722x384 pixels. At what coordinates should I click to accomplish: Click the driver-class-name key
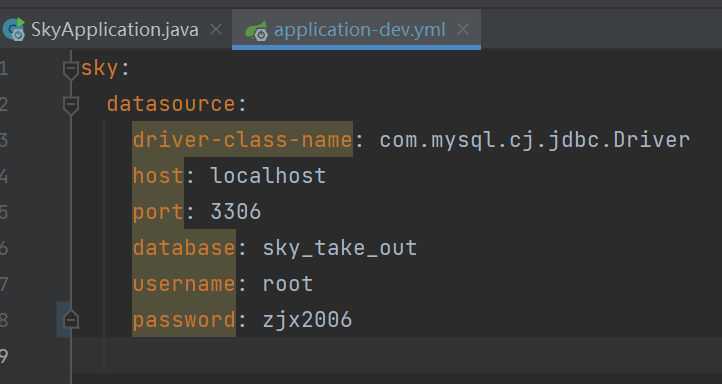click(x=242, y=140)
